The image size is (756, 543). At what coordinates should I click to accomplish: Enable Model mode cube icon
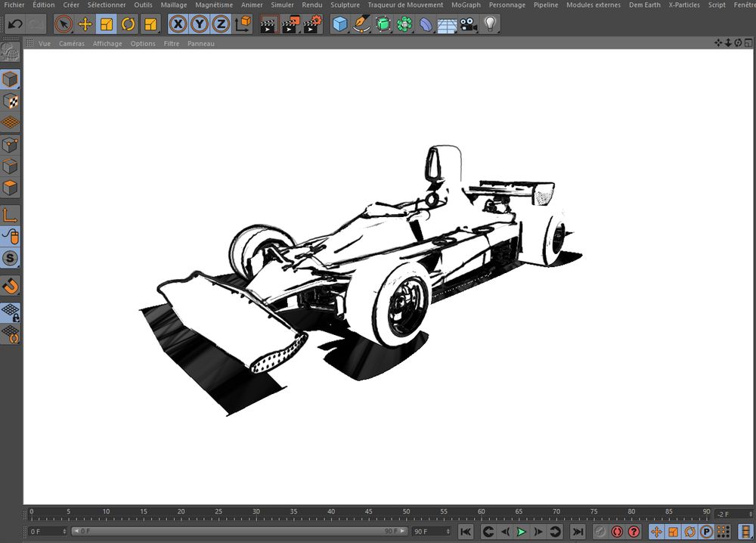10,79
